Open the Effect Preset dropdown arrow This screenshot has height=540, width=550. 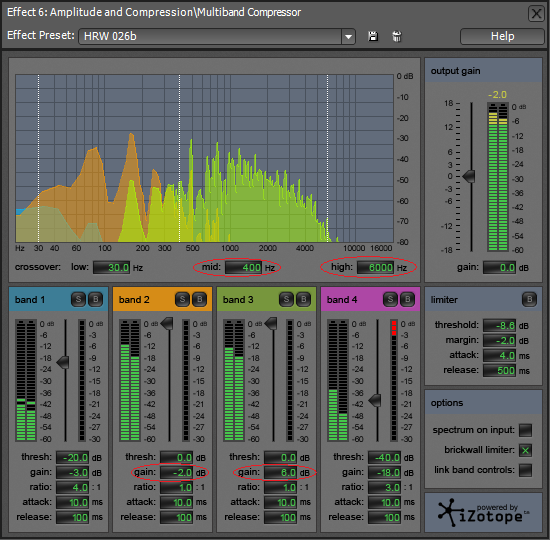pos(348,36)
